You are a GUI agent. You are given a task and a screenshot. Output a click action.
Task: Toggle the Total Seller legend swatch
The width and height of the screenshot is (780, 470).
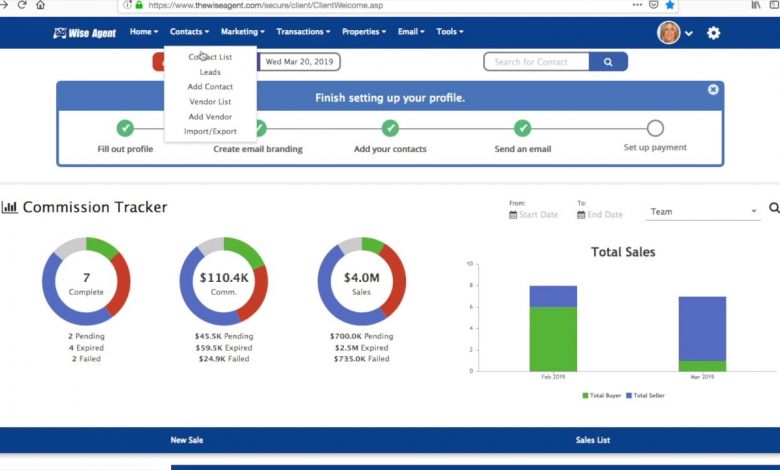629,395
